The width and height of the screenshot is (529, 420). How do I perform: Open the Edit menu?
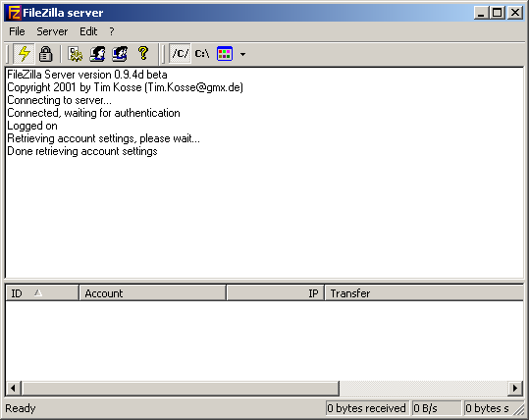coord(88,31)
